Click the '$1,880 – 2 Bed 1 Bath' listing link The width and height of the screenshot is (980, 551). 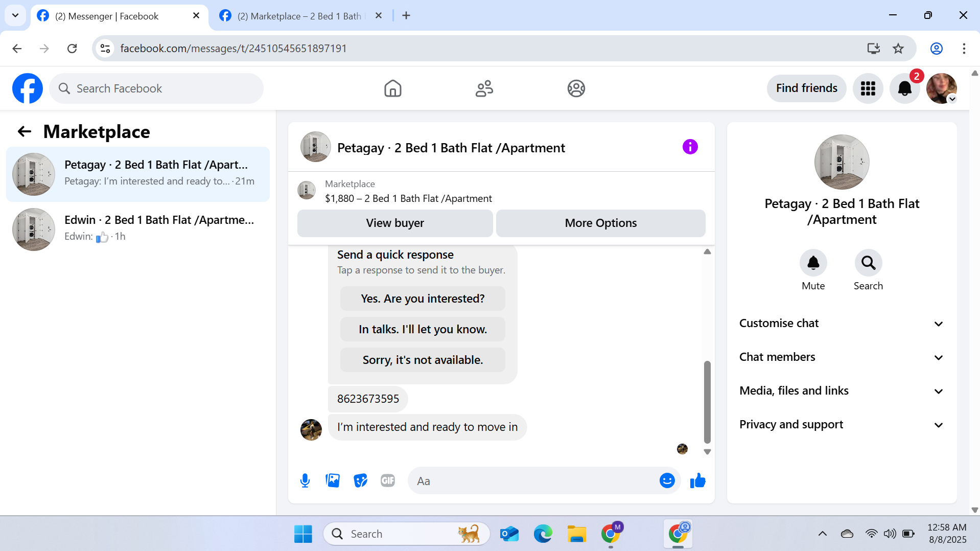pyautogui.click(x=408, y=198)
